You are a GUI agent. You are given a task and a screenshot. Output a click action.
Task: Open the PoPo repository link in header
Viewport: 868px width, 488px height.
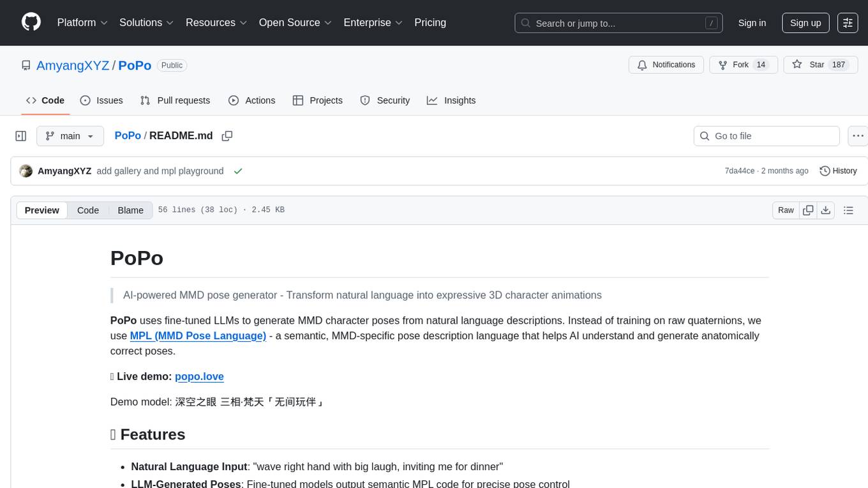135,65
